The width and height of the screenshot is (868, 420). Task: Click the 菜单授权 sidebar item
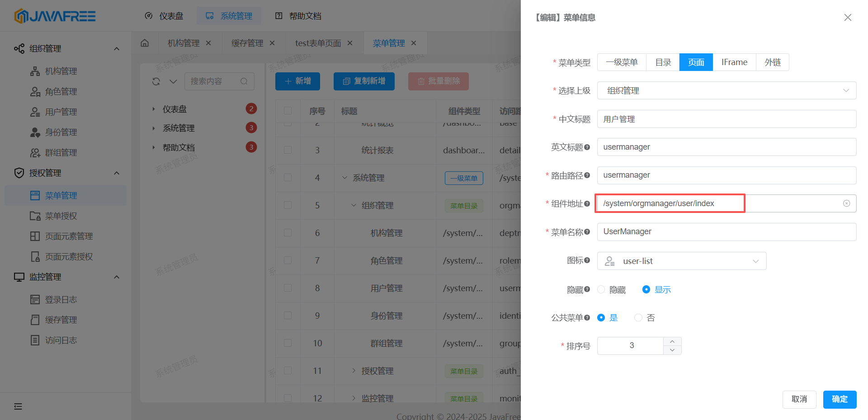pyautogui.click(x=62, y=216)
